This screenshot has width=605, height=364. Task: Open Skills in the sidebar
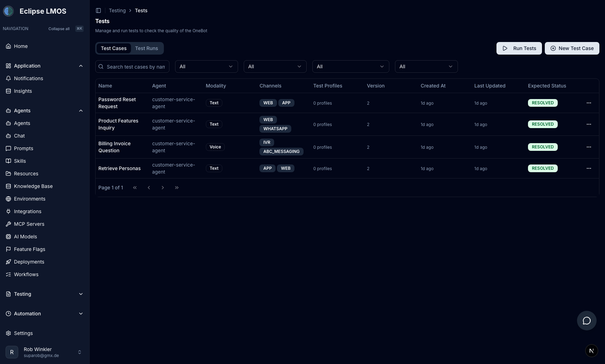45,161
